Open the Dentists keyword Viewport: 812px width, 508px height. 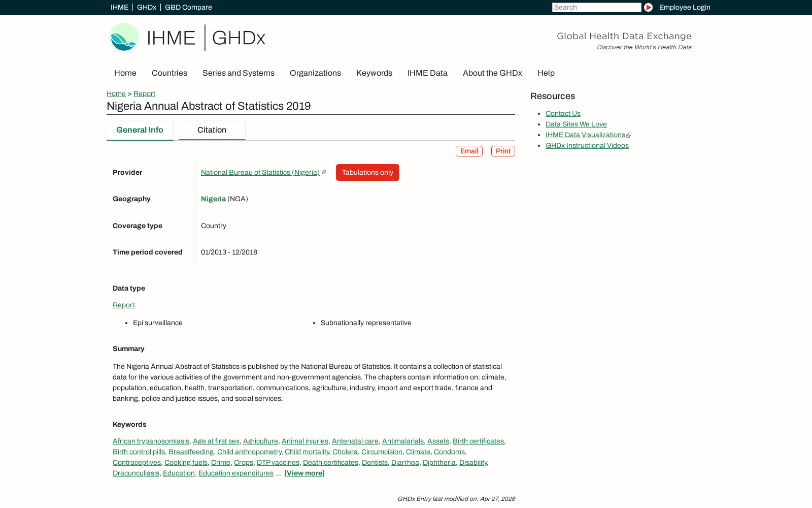375,462
